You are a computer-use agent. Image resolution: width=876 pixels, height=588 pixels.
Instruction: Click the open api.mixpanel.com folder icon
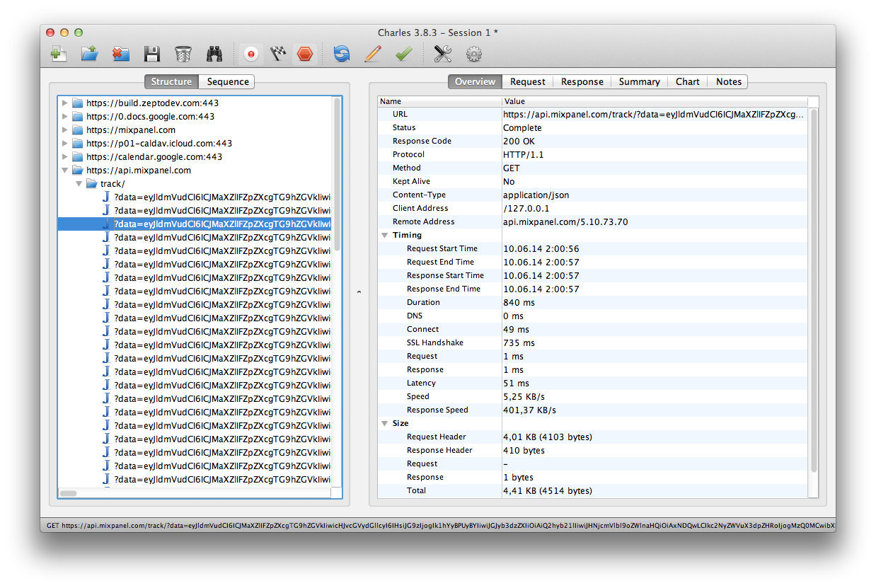tap(78, 171)
